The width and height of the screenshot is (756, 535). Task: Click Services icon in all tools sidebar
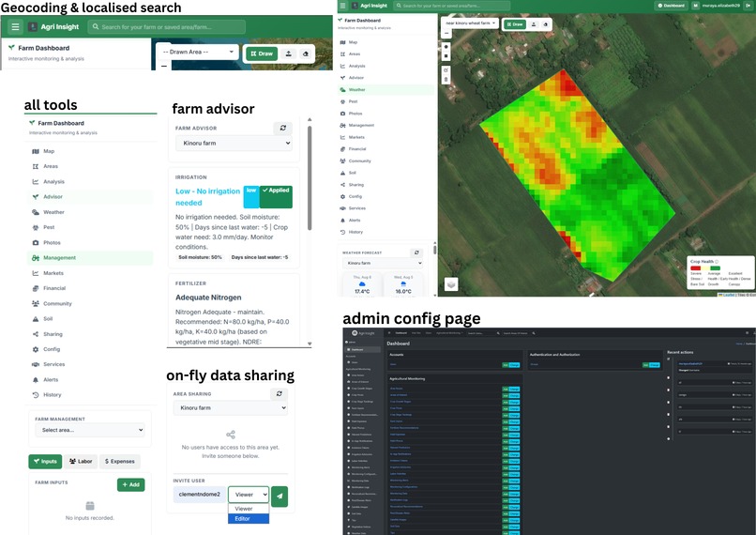click(x=36, y=364)
